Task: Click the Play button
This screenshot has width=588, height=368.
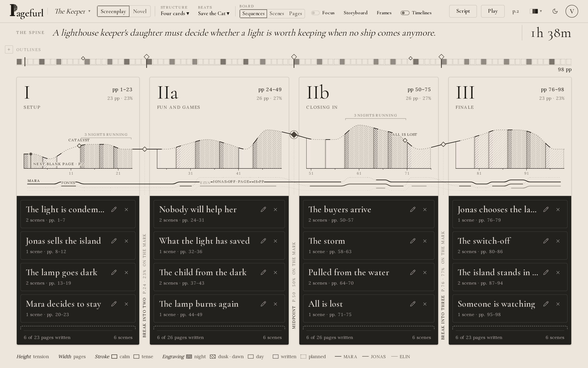Action: [x=493, y=11]
